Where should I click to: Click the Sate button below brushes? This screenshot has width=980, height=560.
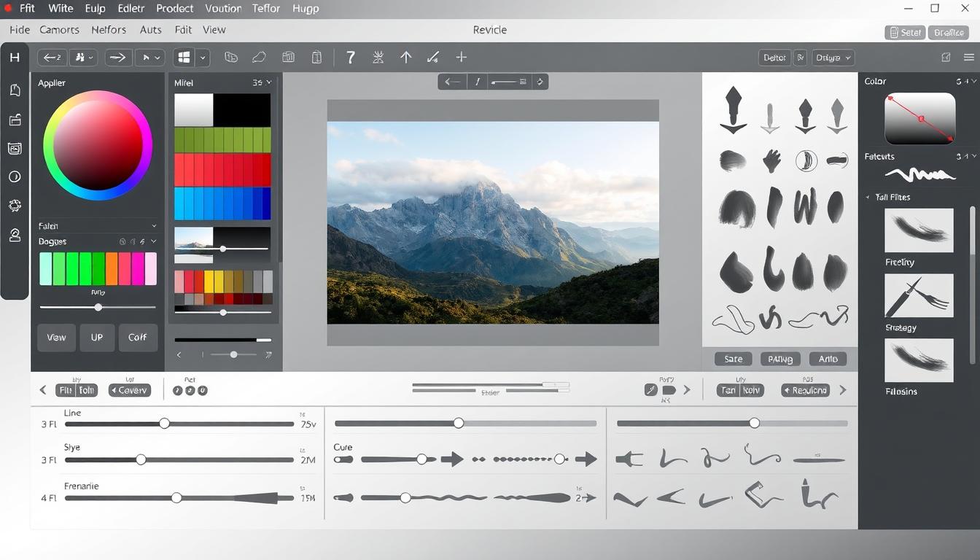click(733, 359)
